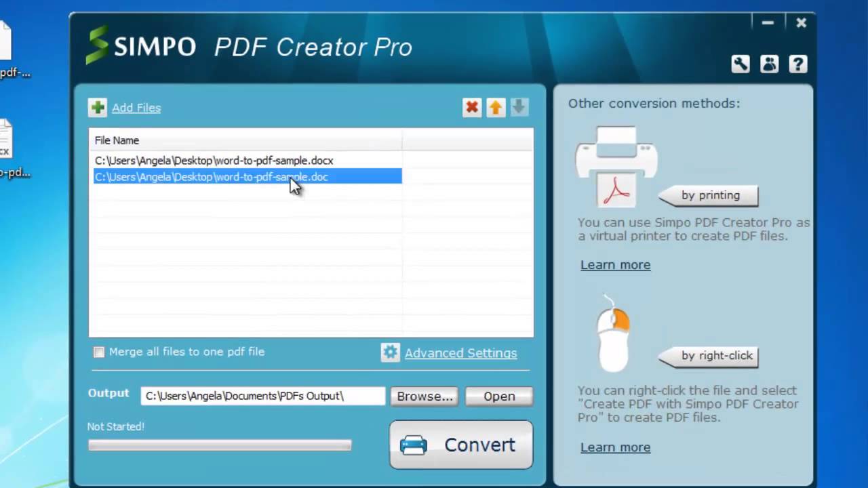868x488 pixels.
Task: Click the Not Started! status text
Action: click(x=116, y=427)
